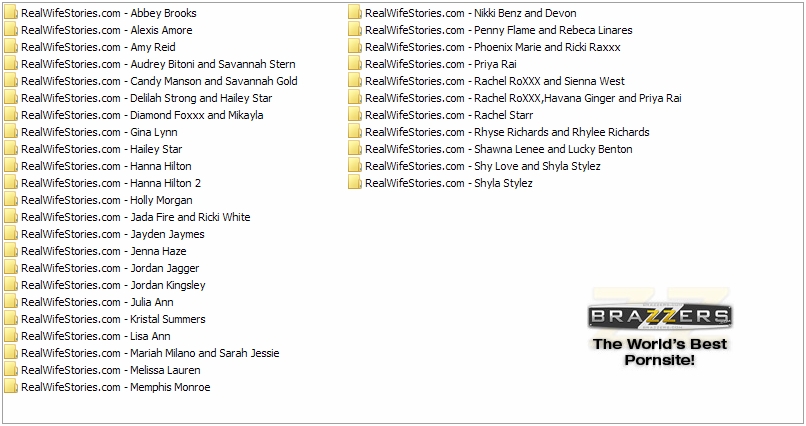Image resolution: width=806 pixels, height=426 pixels.
Task: Click the folder icon of the Shyla Stylez row
Action: [355, 182]
